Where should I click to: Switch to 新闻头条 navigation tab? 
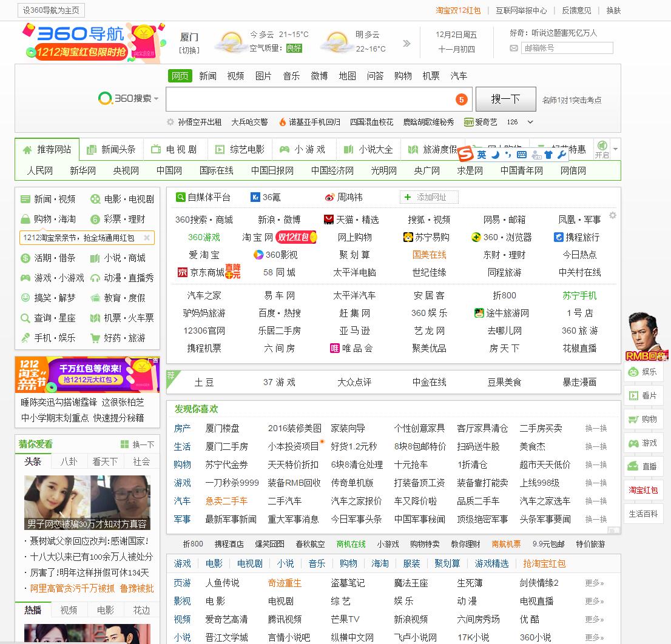(x=111, y=149)
